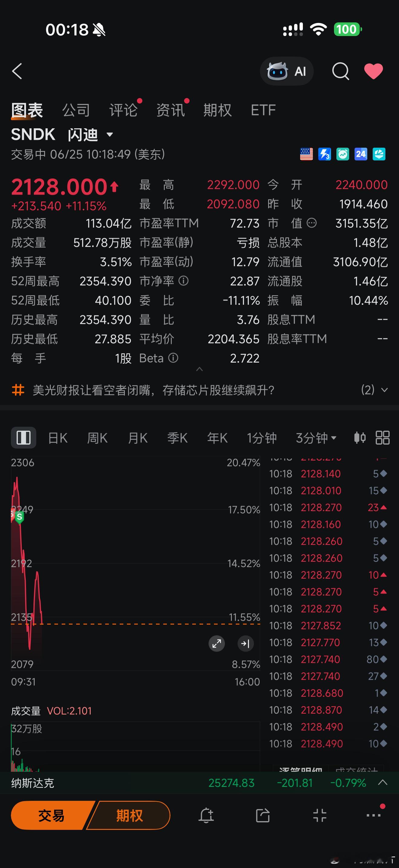Open the four-square grid layout icon
The image size is (399, 868).
[382, 438]
